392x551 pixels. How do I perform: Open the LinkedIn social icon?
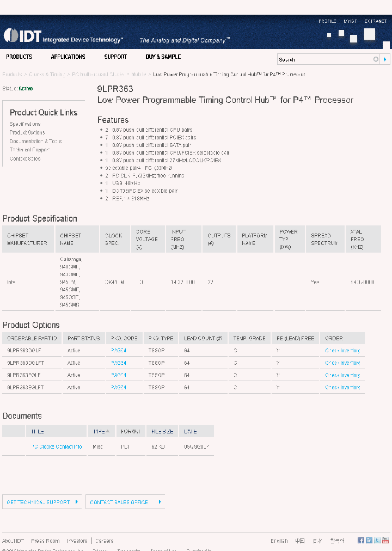pos(369,540)
